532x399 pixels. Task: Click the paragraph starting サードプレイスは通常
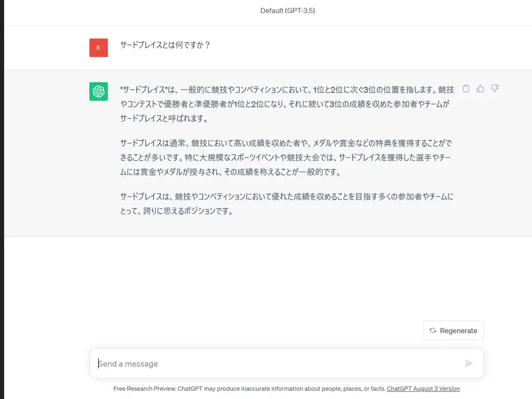pos(286,157)
